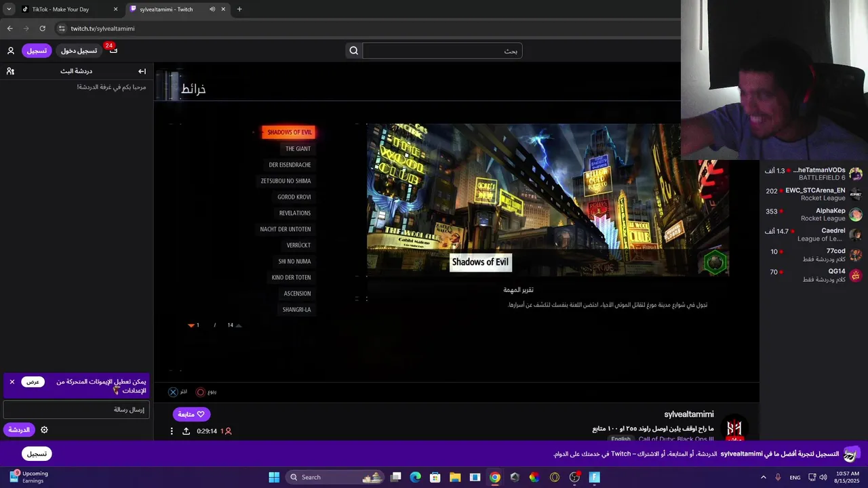Open the Caedrel recommended channel
The width and height of the screenshot is (868, 488).
pyautogui.click(x=812, y=235)
